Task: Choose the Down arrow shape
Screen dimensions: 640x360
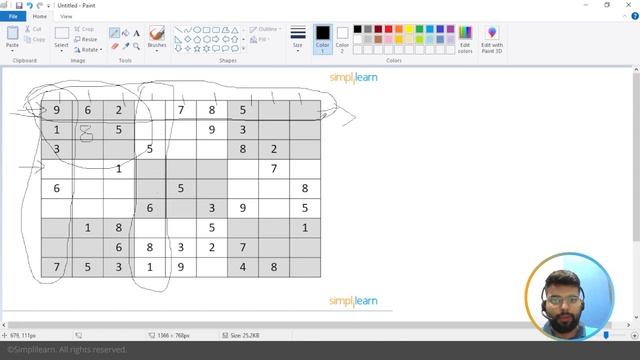Action: [x=178, y=49]
